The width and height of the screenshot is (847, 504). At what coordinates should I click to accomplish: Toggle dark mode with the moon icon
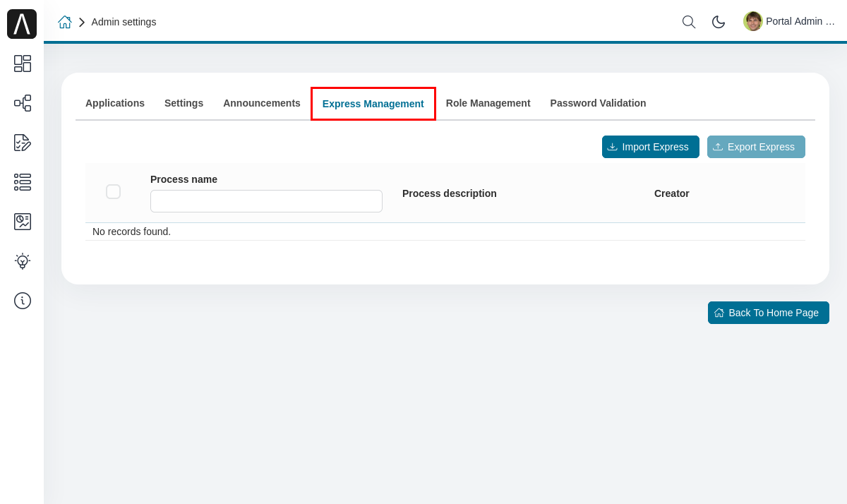718,22
